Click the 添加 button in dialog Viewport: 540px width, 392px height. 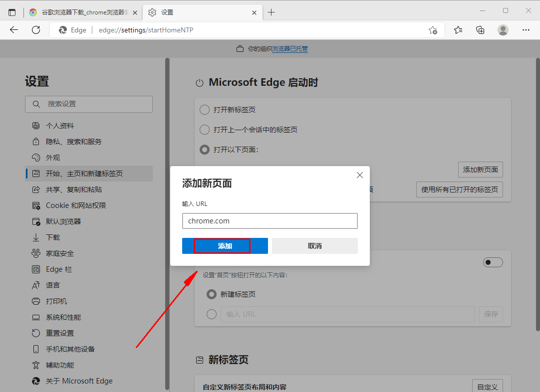click(x=225, y=246)
